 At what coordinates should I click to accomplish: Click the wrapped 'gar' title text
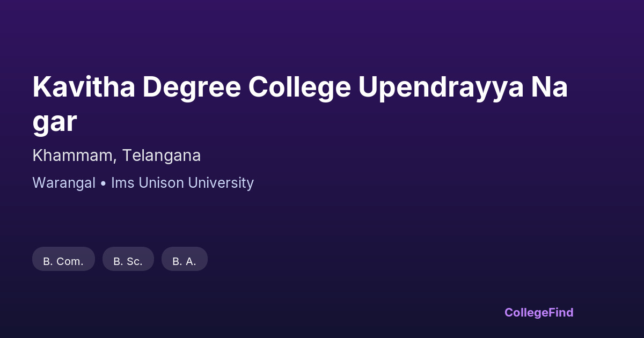(x=55, y=122)
